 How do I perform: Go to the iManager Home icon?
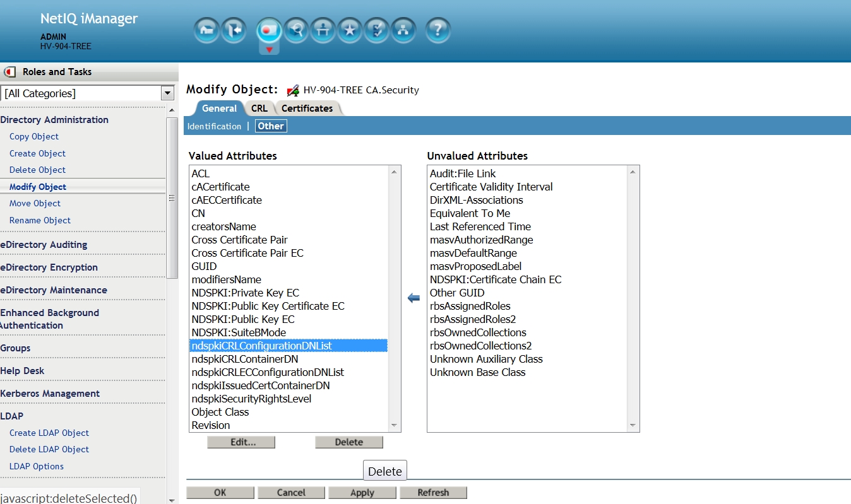pyautogui.click(x=206, y=30)
